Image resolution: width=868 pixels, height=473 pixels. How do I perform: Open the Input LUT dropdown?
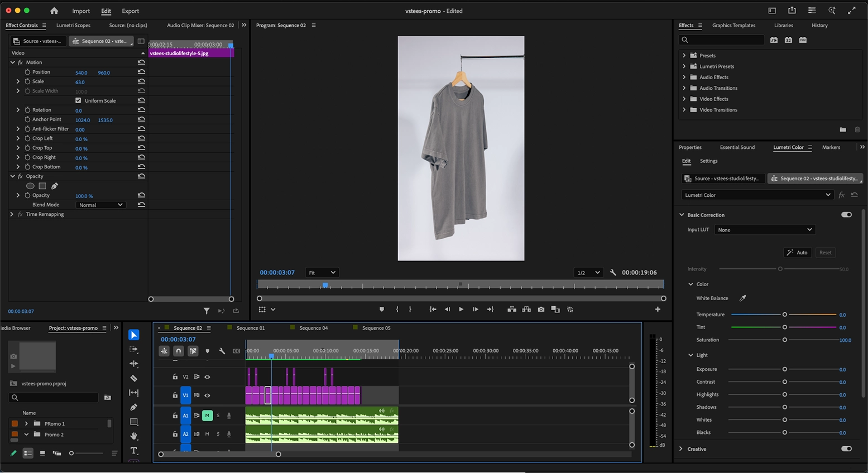[765, 230]
